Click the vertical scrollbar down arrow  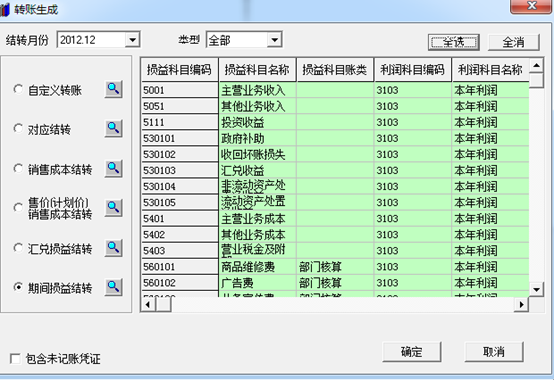click(x=536, y=289)
